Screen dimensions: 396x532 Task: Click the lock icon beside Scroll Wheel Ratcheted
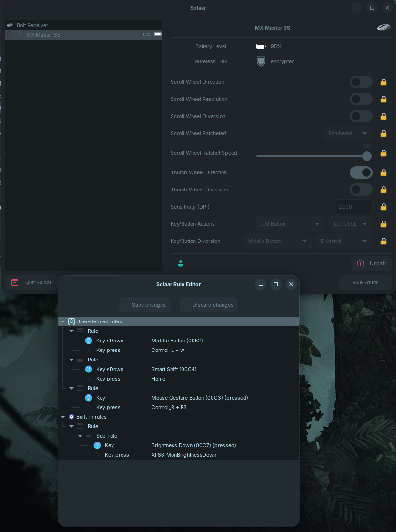(x=384, y=133)
